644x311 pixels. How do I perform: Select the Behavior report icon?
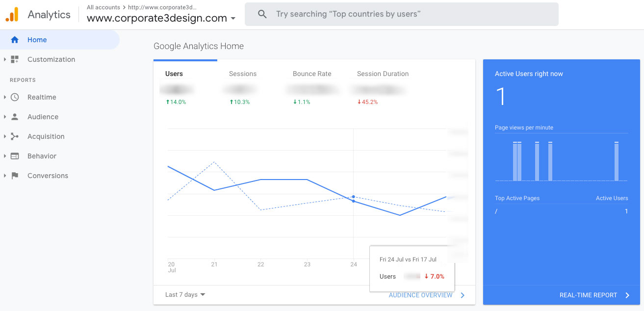pyautogui.click(x=15, y=156)
